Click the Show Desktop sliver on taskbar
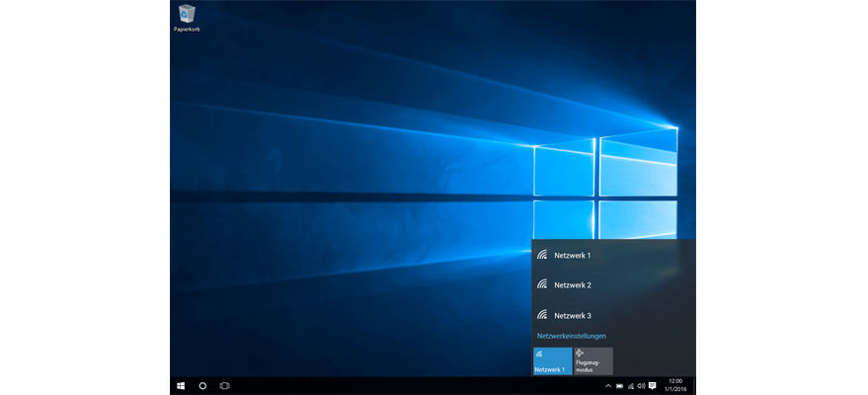This screenshot has width=868, height=395. pos(694,385)
